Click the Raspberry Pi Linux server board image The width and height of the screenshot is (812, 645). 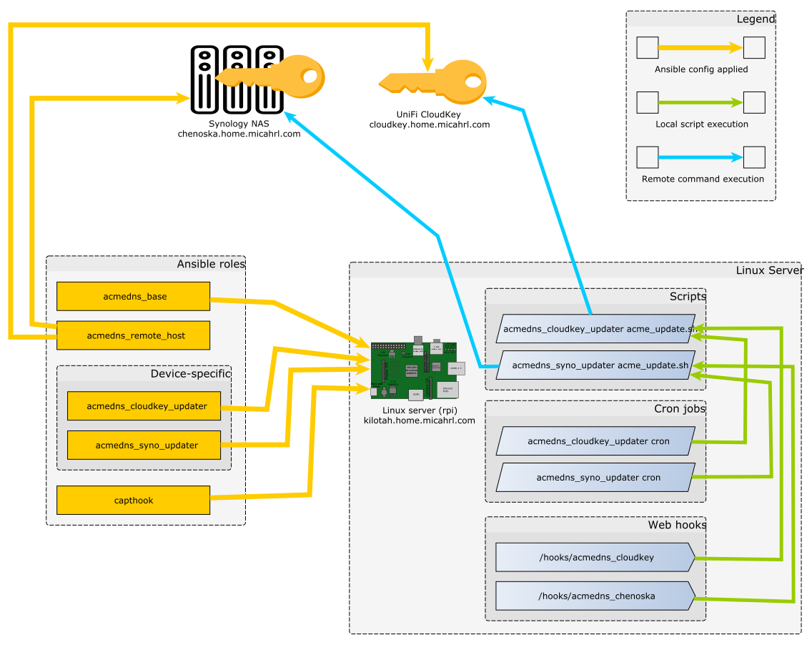[414, 368]
